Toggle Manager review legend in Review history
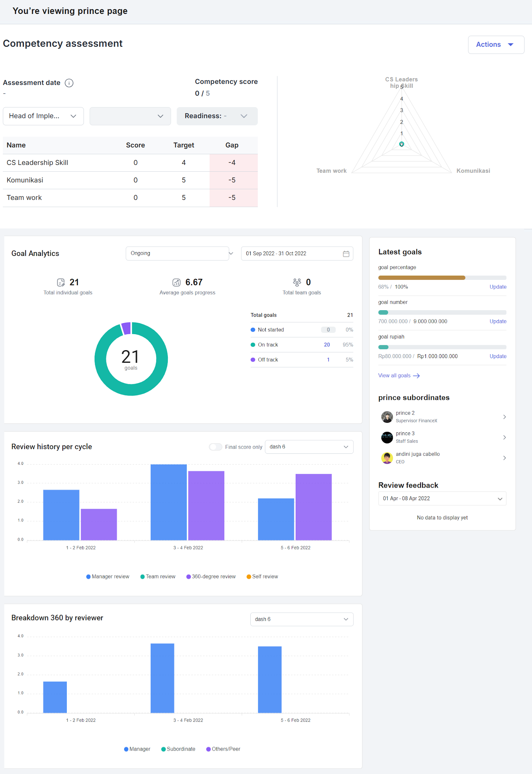 pyautogui.click(x=108, y=577)
